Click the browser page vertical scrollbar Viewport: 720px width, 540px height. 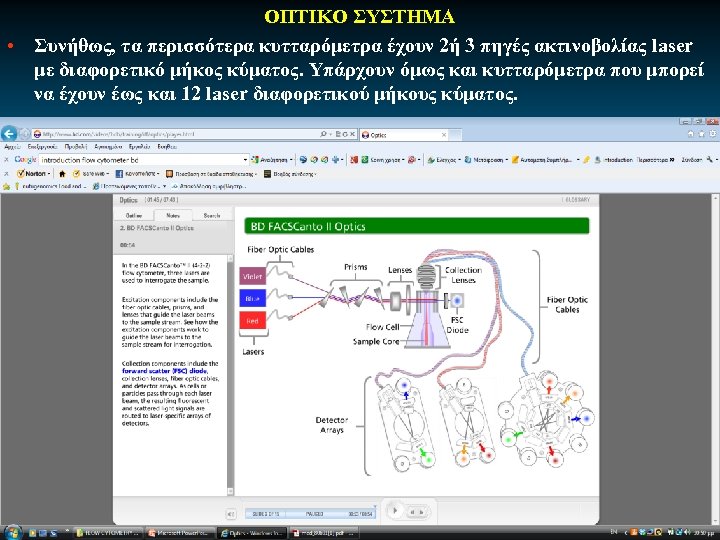pyautogui.click(x=716, y=358)
